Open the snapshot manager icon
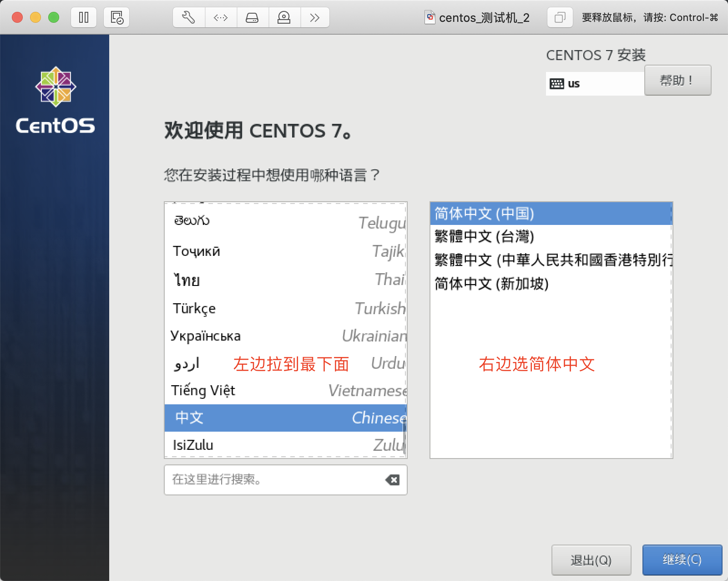Viewport: 728px width, 581px height. (x=117, y=18)
